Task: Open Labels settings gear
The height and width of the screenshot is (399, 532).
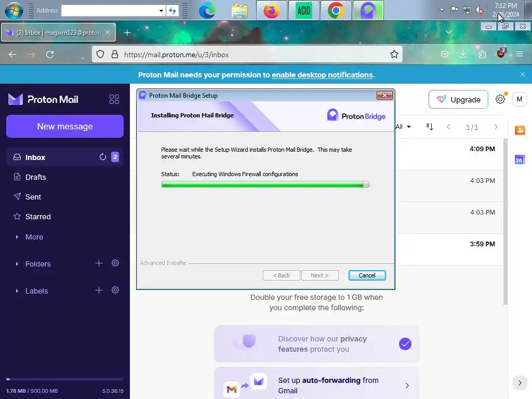Action: (115, 290)
